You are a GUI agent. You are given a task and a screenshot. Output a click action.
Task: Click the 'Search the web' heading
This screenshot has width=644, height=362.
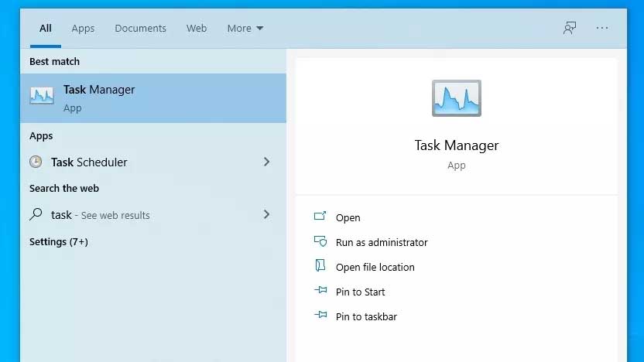tap(64, 189)
